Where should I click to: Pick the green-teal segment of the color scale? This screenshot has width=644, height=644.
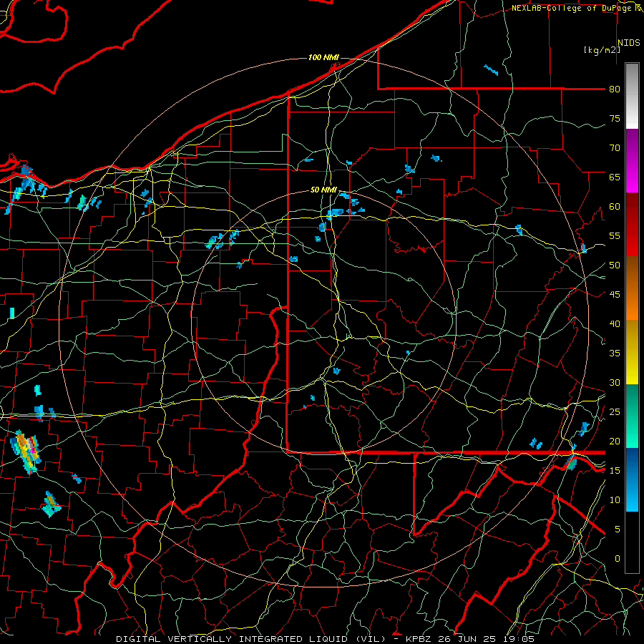632,416
